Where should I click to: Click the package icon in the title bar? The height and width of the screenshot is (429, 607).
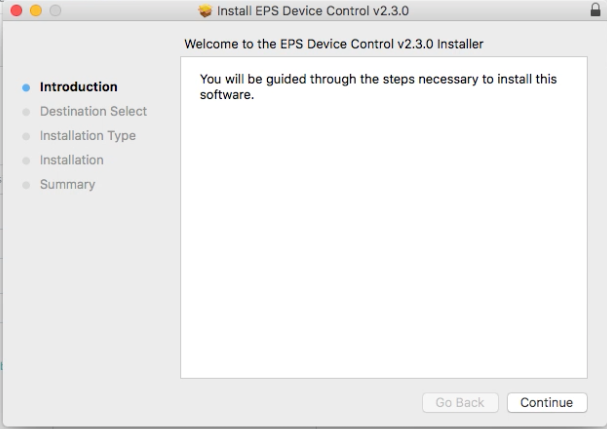pos(207,11)
